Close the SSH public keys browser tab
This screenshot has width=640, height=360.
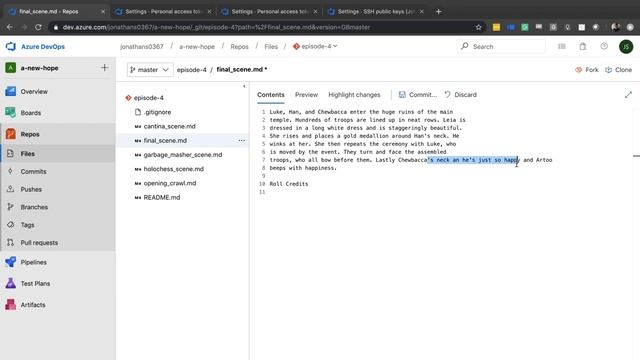[422, 11]
